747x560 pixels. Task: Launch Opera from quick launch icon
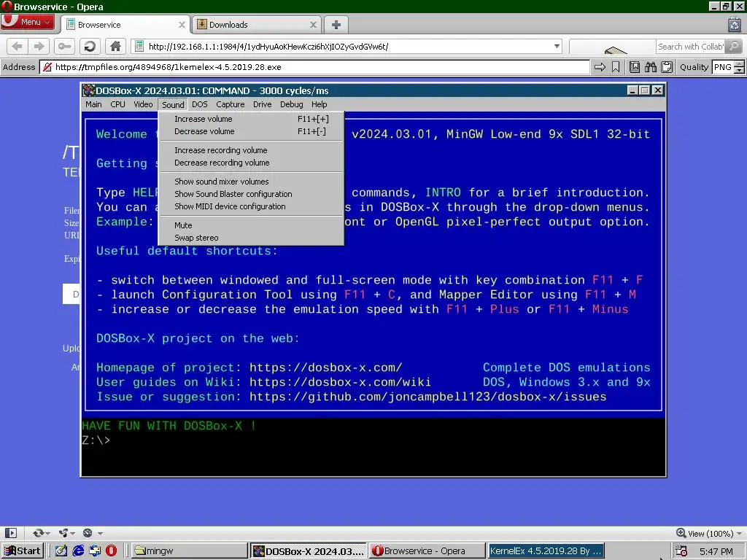pos(111,551)
